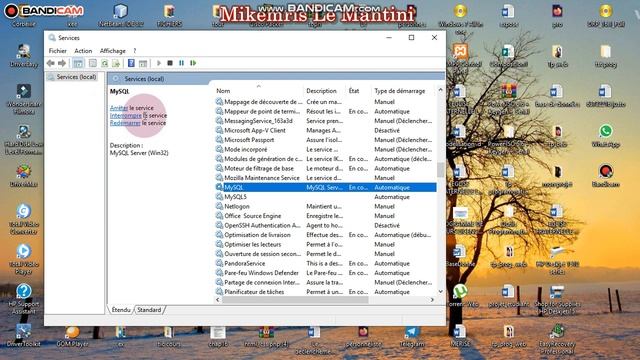640x360 pixels.
Task: Open service Properties from toolbar icon
Action: pyautogui.click(x=93, y=63)
